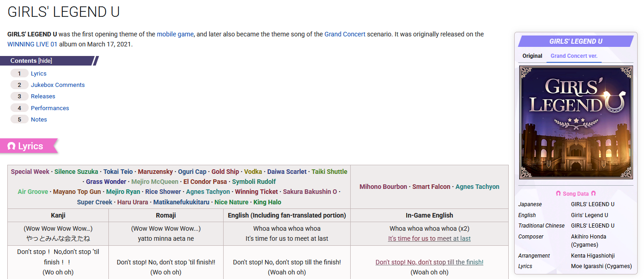The height and width of the screenshot is (279, 644).
Task: Open the Mayano Top Gun character link
Action: [77, 192]
